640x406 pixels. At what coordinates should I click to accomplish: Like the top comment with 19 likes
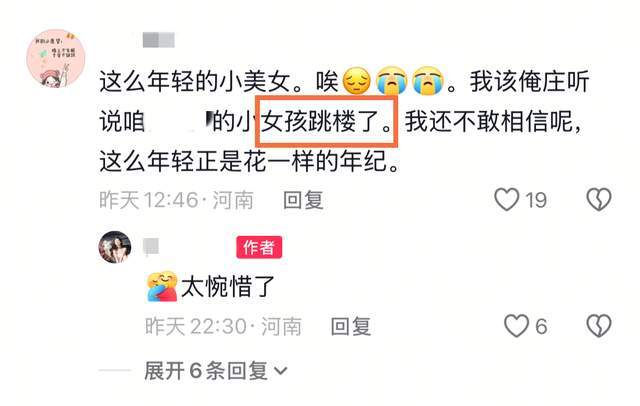(507, 200)
